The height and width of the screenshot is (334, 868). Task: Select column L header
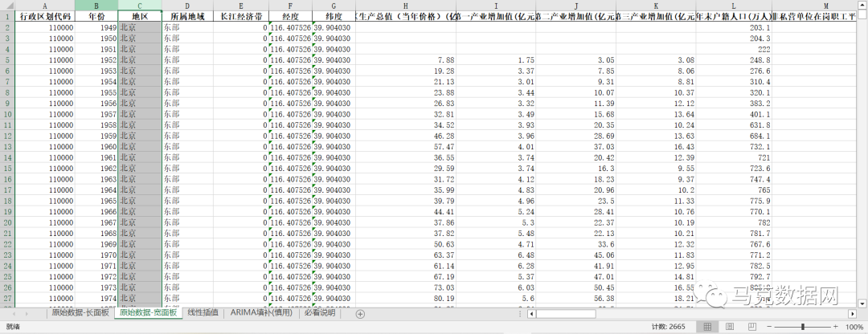point(734,5)
